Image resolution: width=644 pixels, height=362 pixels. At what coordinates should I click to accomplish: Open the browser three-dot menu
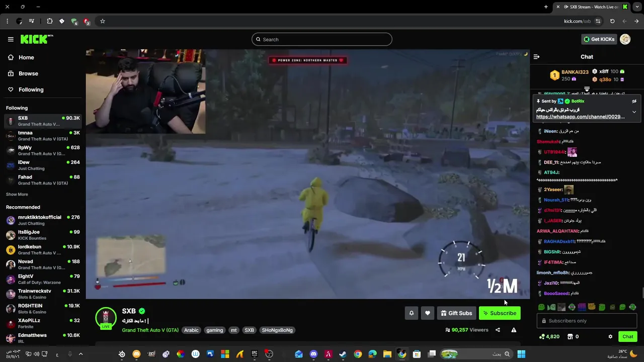(x=7, y=21)
